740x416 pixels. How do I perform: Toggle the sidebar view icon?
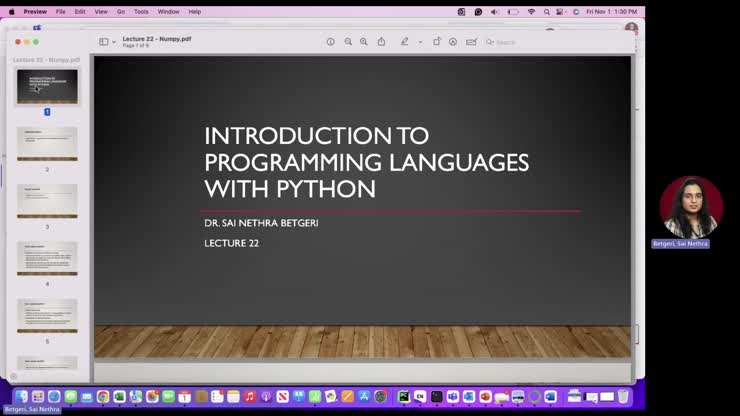tap(104, 42)
